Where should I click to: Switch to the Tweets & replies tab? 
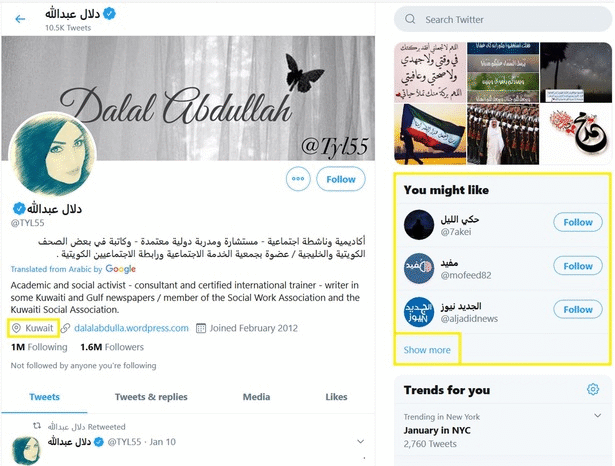[x=151, y=397]
